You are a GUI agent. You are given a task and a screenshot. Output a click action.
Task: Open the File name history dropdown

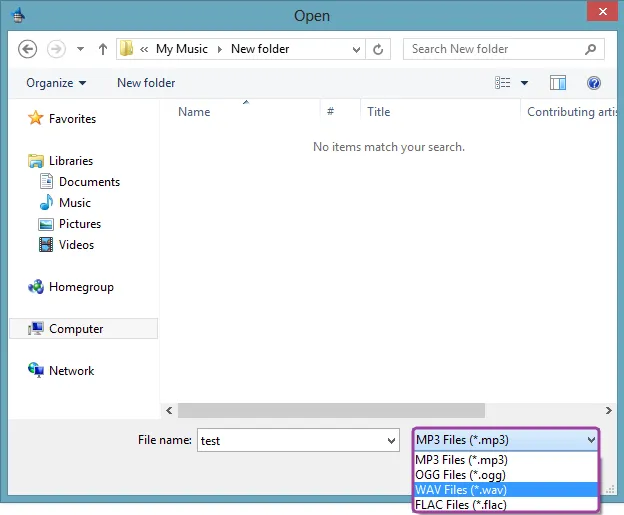click(x=391, y=441)
